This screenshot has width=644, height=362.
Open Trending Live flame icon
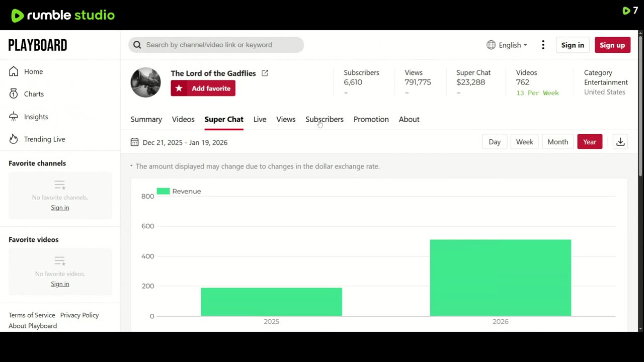(x=14, y=139)
